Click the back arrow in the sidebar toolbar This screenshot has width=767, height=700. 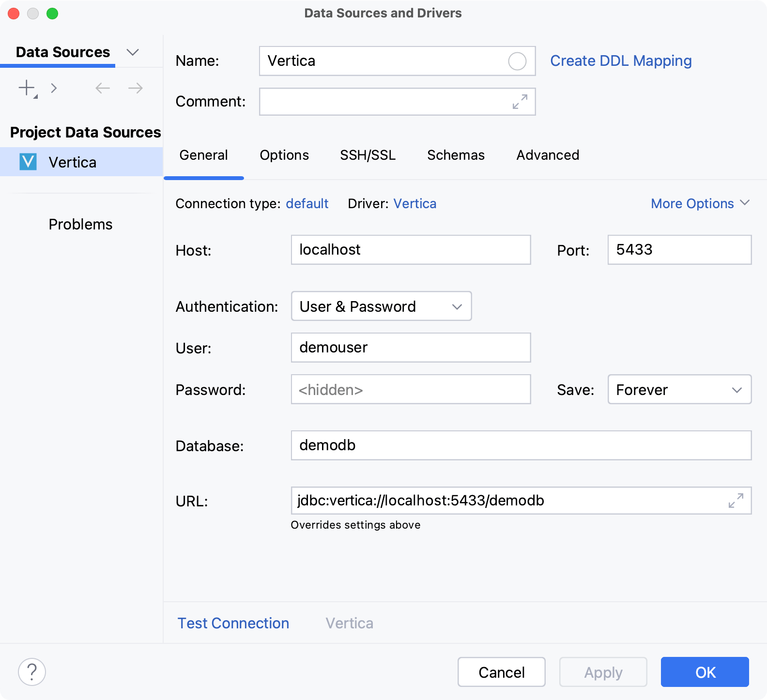[x=103, y=89]
